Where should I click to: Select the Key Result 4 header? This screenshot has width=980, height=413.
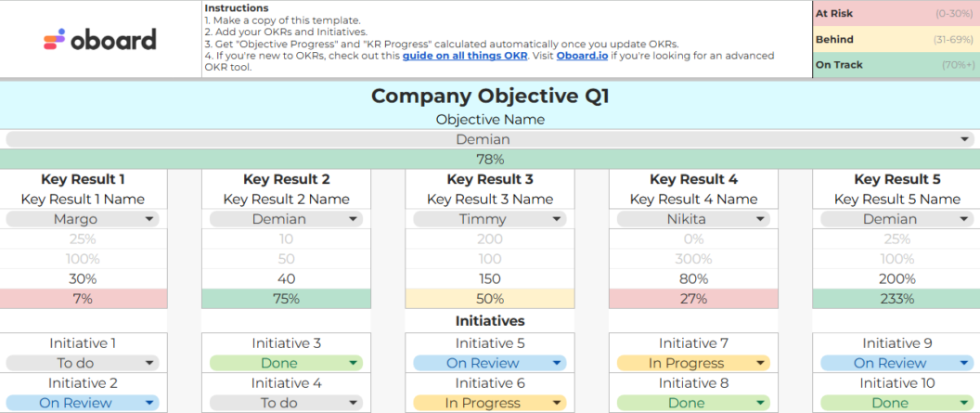pyautogui.click(x=694, y=179)
